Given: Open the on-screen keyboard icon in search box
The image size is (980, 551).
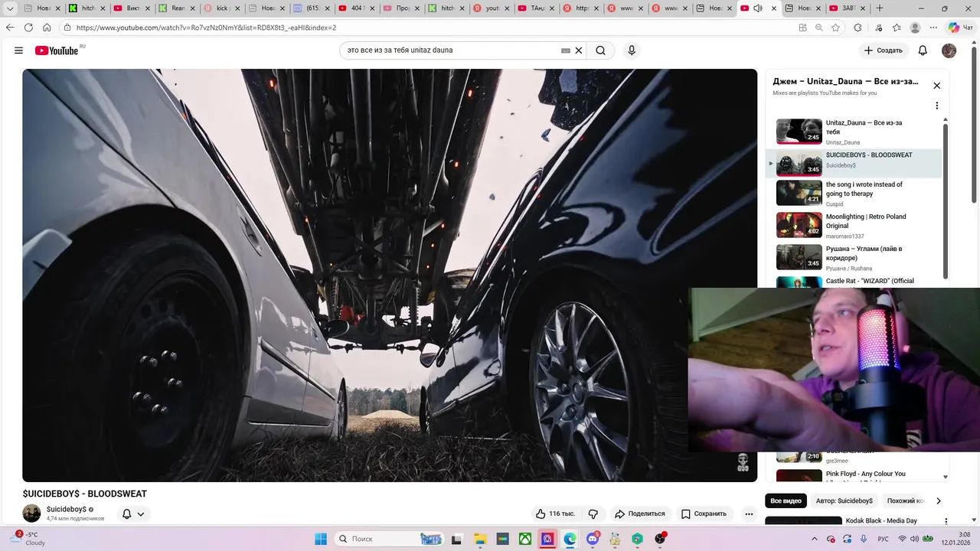Looking at the screenshot, I should click(566, 51).
